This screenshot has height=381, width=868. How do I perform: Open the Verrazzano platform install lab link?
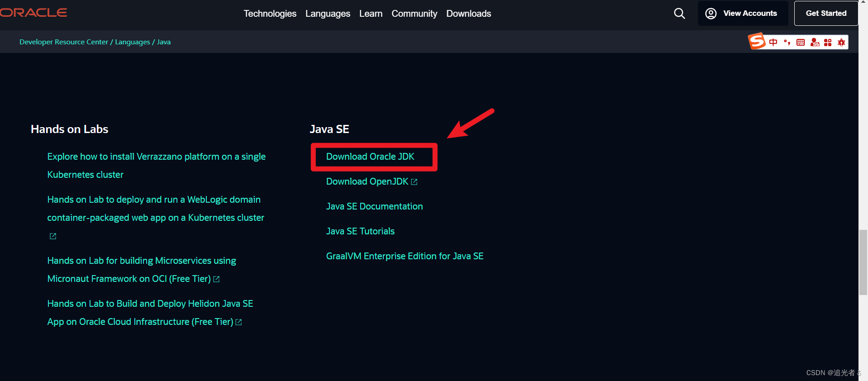tap(156, 166)
